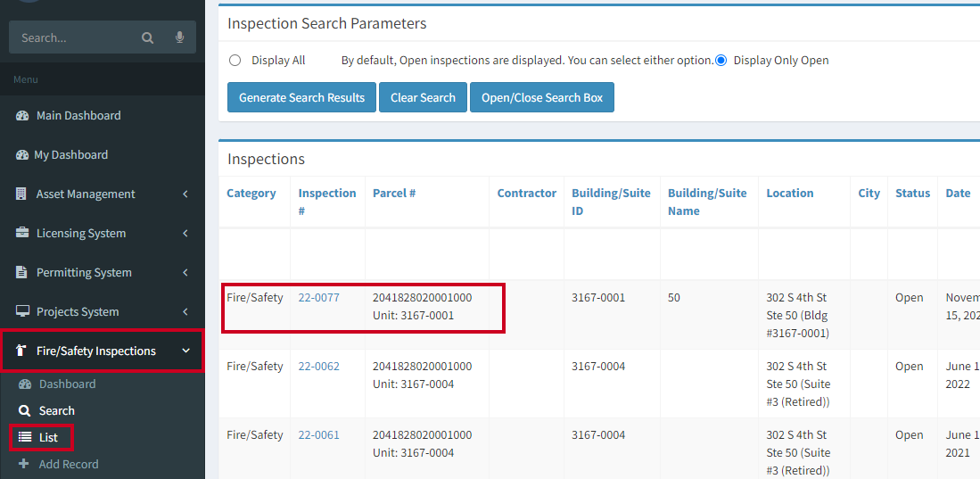Viewport: 980px width, 479px height.
Task: Click the magnifier icon in sidebar search
Action: pos(147,38)
